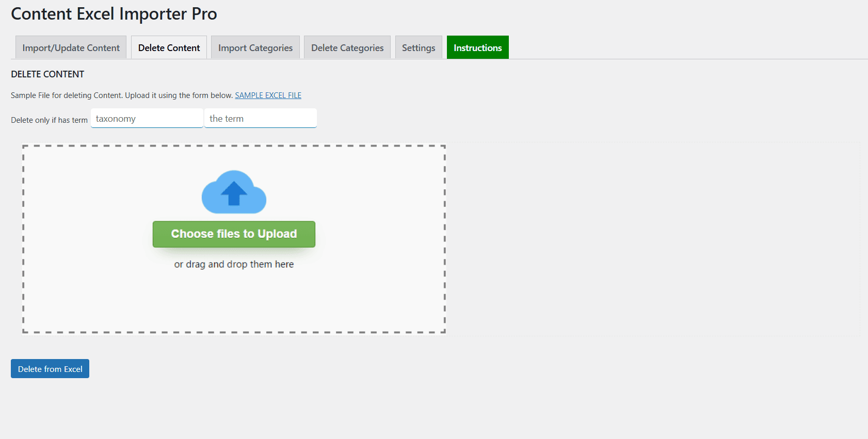Go to the Settings tab

(x=419, y=47)
